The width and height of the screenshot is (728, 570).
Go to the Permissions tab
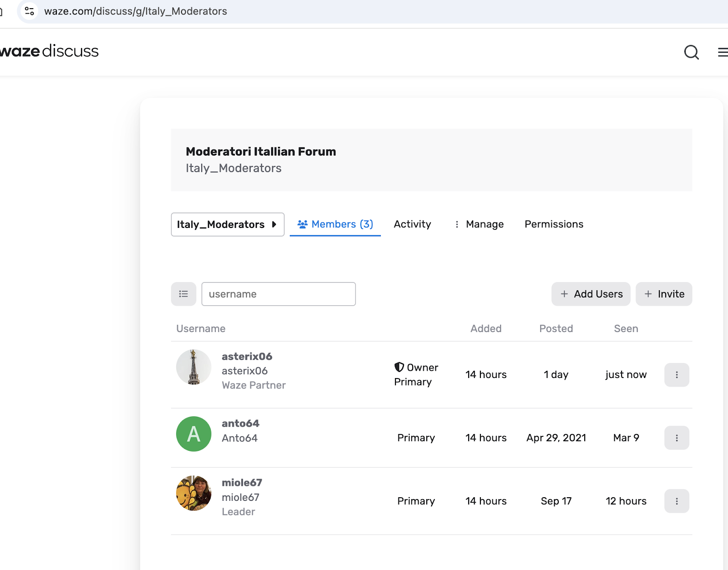coord(554,224)
